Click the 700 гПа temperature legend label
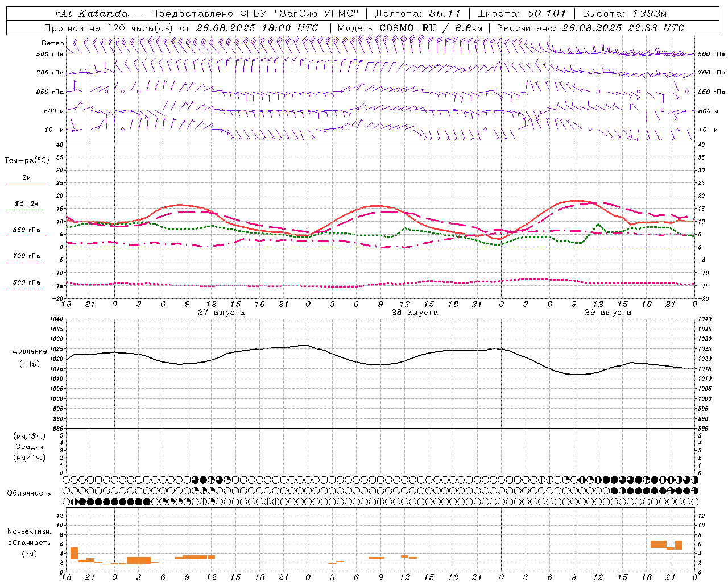 coord(26,256)
